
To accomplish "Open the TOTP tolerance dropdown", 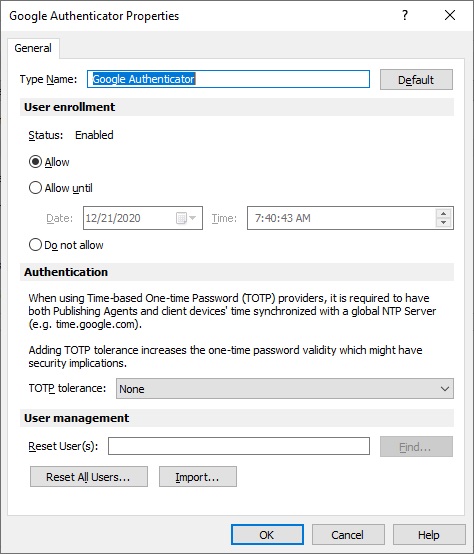I will (x=285, y=389).
